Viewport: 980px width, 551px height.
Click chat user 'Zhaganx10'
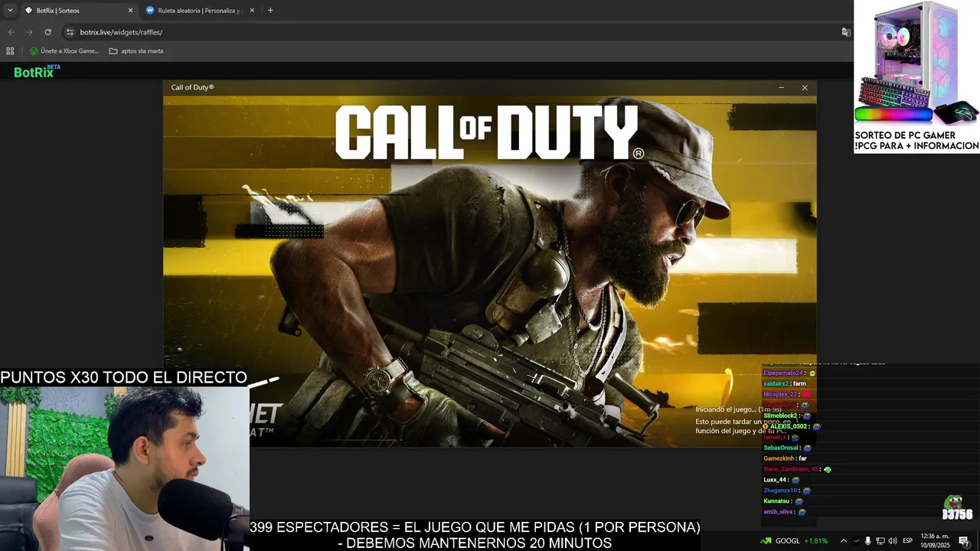pos(780,491)
